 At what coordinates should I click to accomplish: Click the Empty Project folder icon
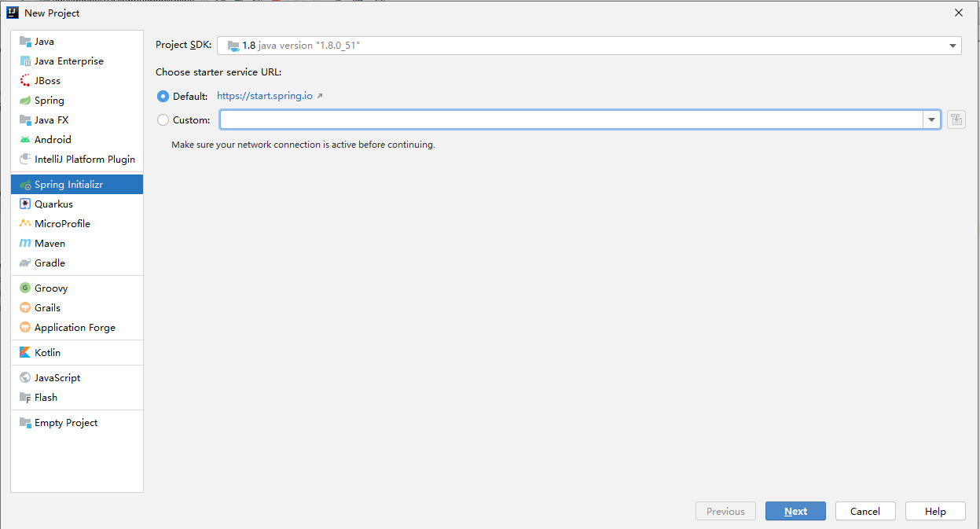pyautogui.click(x=25, y=423)
